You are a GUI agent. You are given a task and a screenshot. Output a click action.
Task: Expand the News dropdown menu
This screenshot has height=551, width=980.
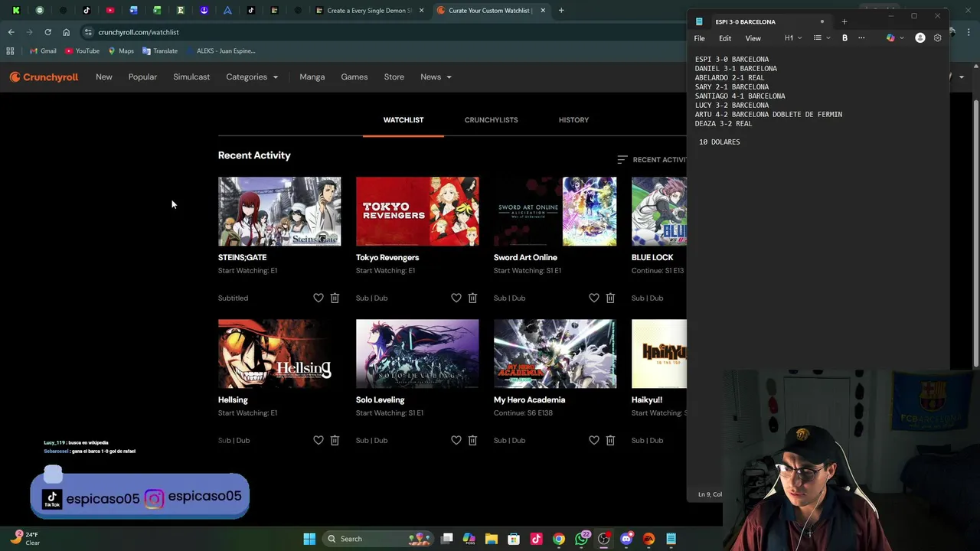436,77
